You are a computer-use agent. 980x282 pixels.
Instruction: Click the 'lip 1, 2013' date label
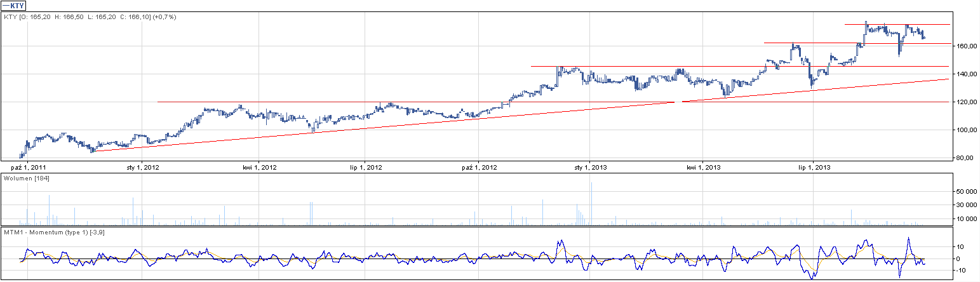[815, 168]
